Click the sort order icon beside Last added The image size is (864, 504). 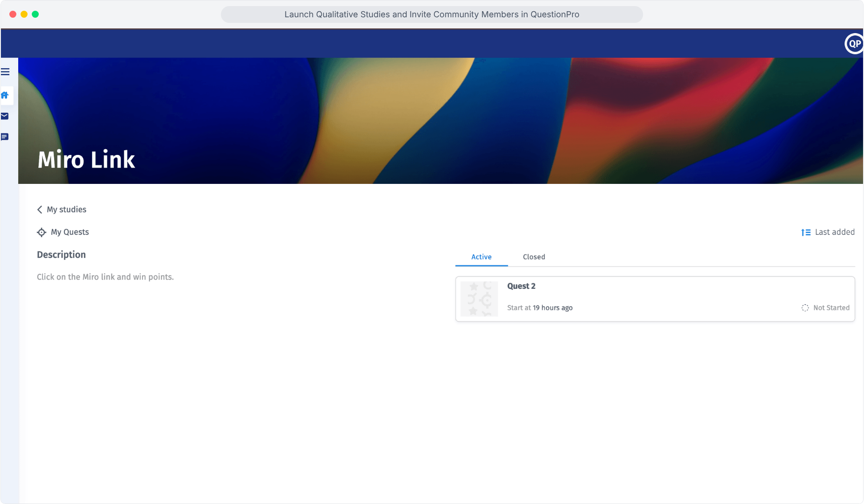pyautogui.click(x=806, y=232)
